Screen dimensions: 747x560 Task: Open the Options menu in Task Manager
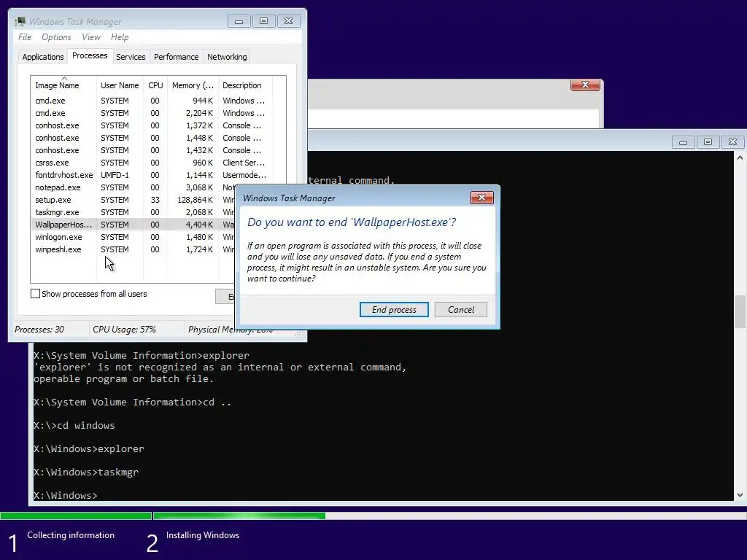pyautogui.click(x=56, y=37)
